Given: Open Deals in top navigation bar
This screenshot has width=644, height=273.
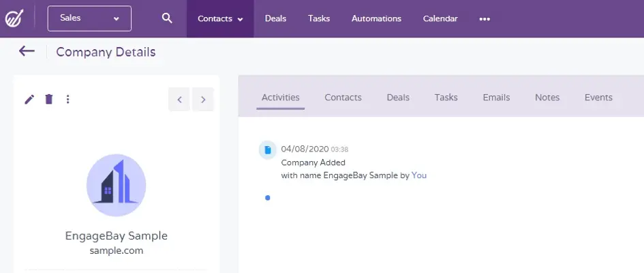Looking at the screenshot, I should tap(275, 18).
